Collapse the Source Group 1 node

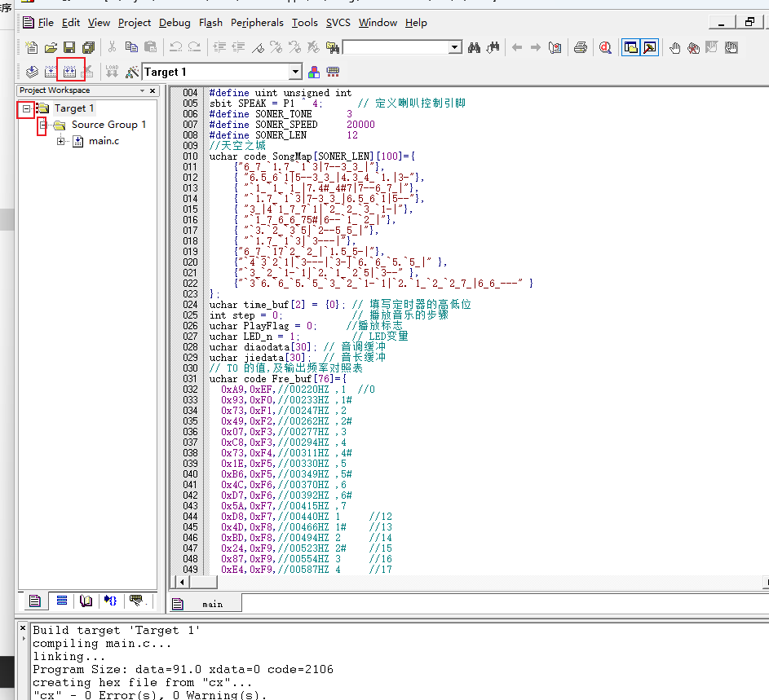point(43,125)
